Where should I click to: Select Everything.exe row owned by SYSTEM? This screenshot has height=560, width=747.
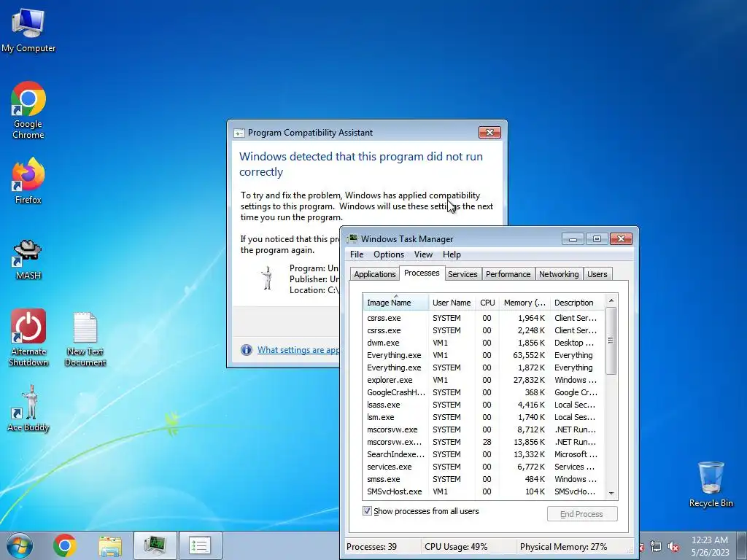point(484,367)
